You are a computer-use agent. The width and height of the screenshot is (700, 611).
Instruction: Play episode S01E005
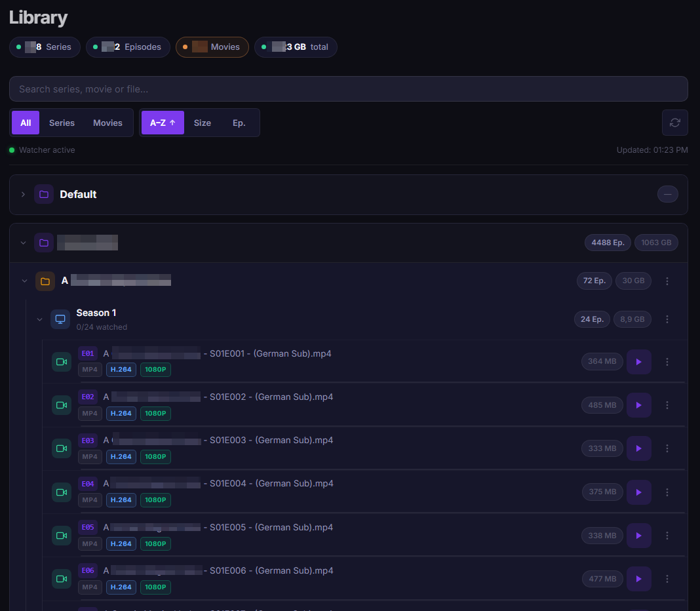coord(638,536)
